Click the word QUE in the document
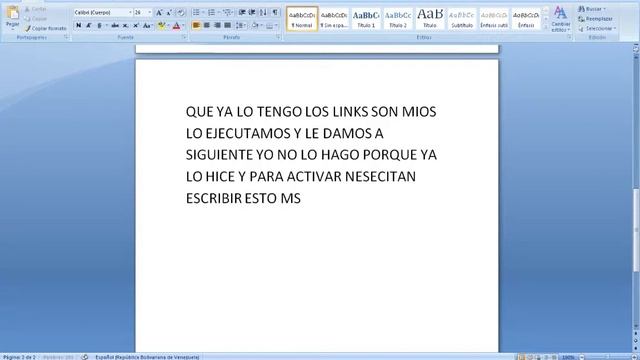This screenshot has width=640, height=360. coord(200,111)
